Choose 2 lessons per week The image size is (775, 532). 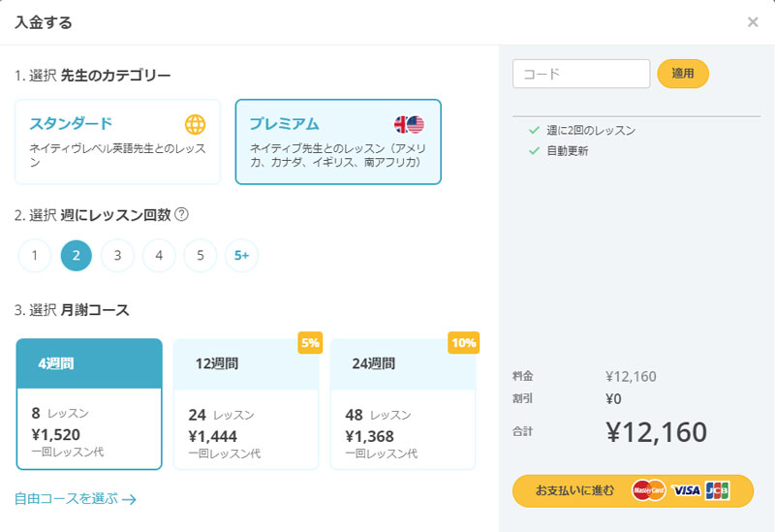tap(77, 256)
